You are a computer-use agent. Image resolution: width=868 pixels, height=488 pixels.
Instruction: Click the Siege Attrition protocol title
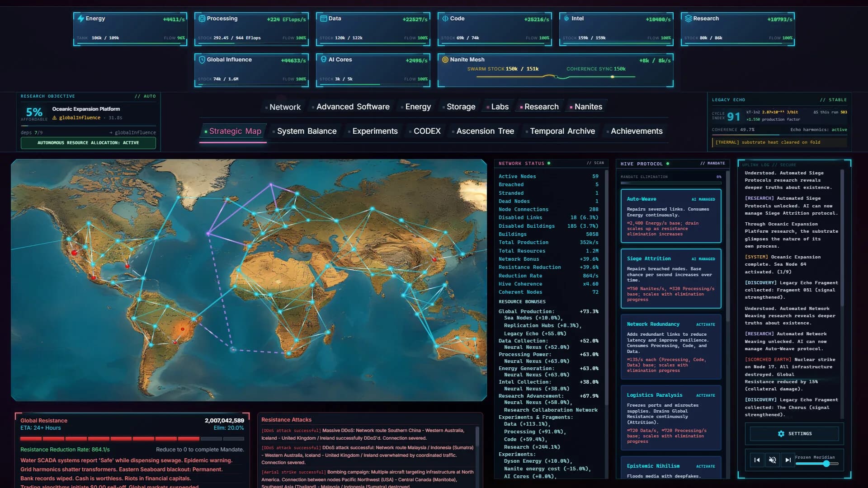pyautogui.click(x=649, y=259)
